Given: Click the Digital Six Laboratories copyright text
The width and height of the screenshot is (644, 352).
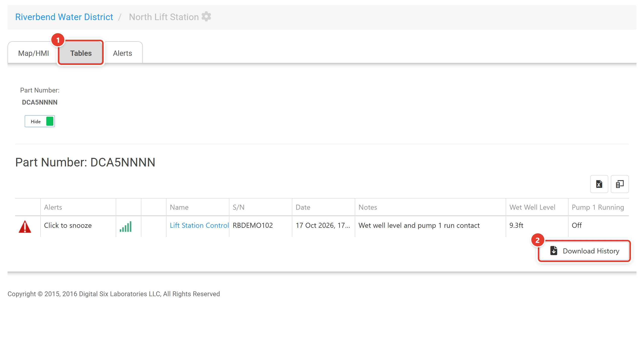Looking at the screenshot, I should click(114, 294).
